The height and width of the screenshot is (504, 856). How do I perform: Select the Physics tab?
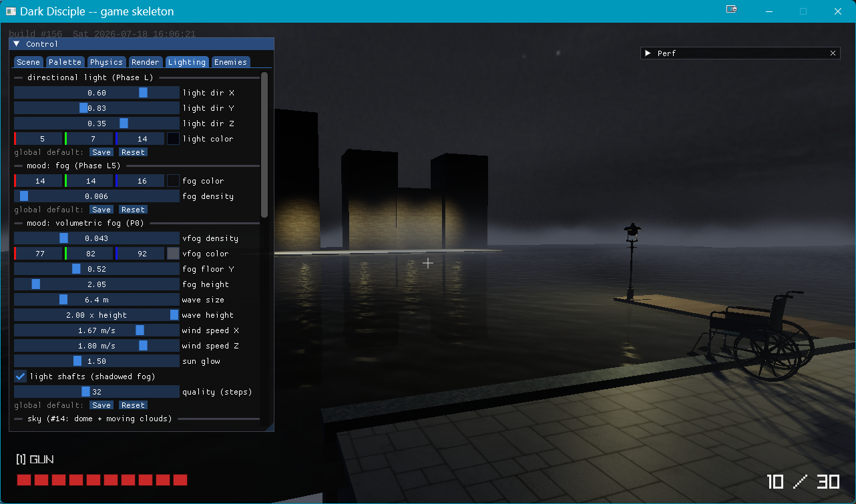click(107, 62)
